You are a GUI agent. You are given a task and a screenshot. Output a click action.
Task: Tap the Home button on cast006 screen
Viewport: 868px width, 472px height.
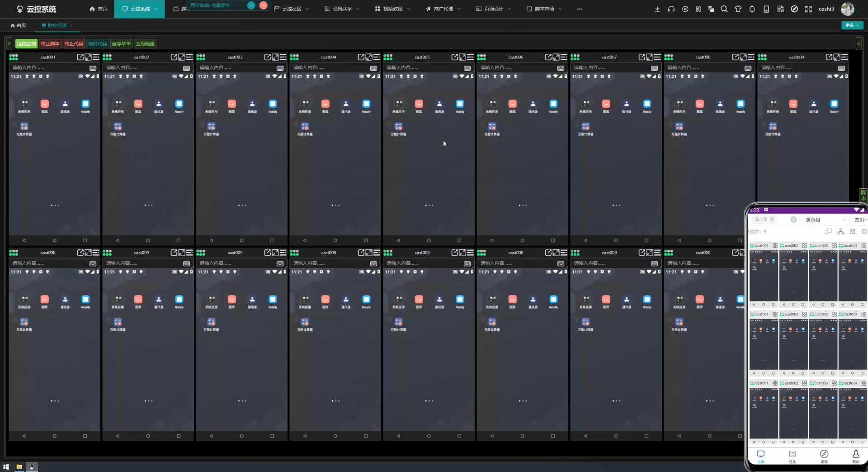tap(522, 240)
